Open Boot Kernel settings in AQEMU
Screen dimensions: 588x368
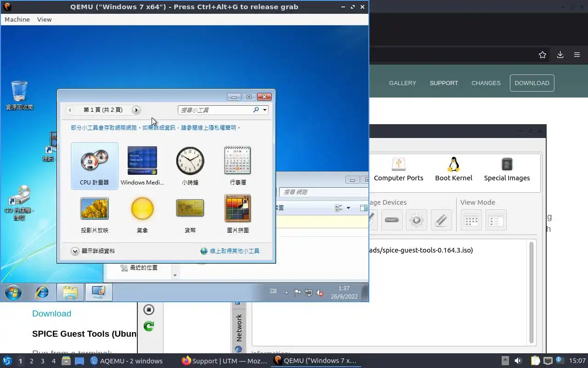[x=453, y=169]
